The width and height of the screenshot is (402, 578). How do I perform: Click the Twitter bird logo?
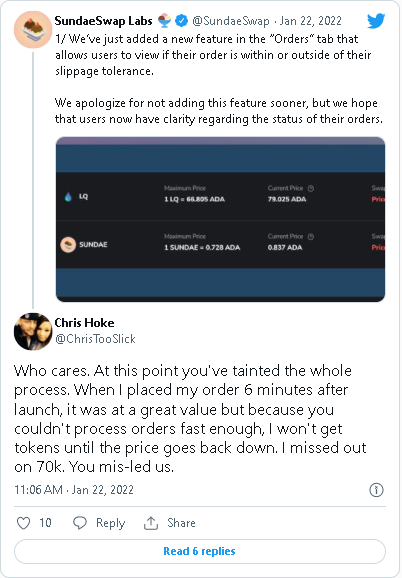[376, 21]
